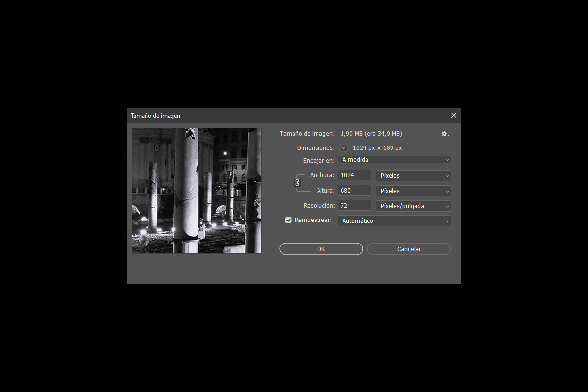Click the Resolución label
Screen dimensions: 588x392
coord(319,206)
